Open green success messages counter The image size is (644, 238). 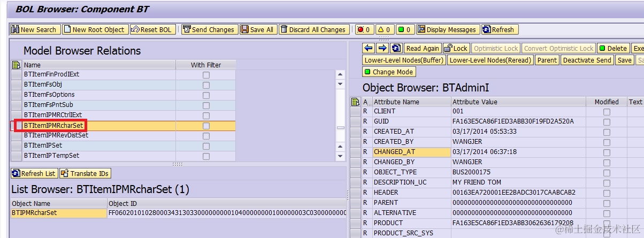(405, 29)
